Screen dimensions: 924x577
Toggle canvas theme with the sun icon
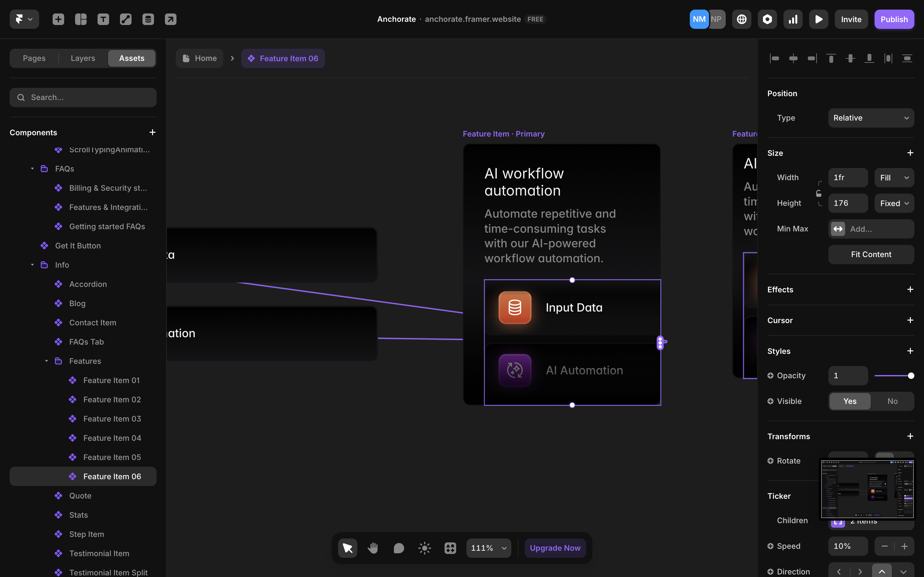pyautogui.click(x=424, y=548)
